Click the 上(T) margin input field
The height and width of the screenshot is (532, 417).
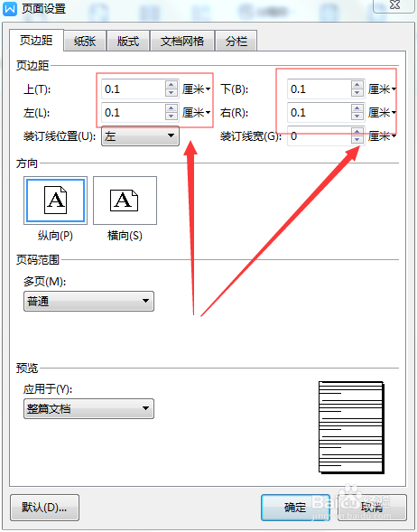pos(134,89)
